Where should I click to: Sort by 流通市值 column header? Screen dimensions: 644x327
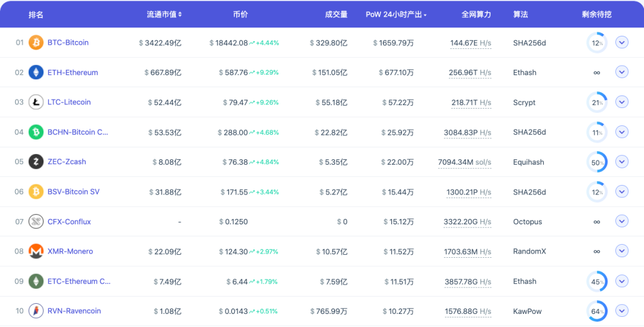click(x=165, y=14)
